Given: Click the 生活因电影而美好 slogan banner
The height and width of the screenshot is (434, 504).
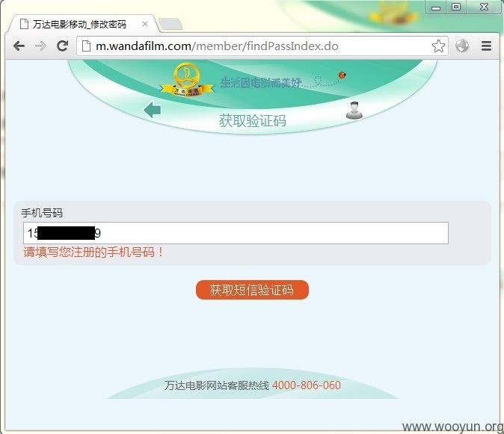Looking at the screenshot, I should click(261, 83).
